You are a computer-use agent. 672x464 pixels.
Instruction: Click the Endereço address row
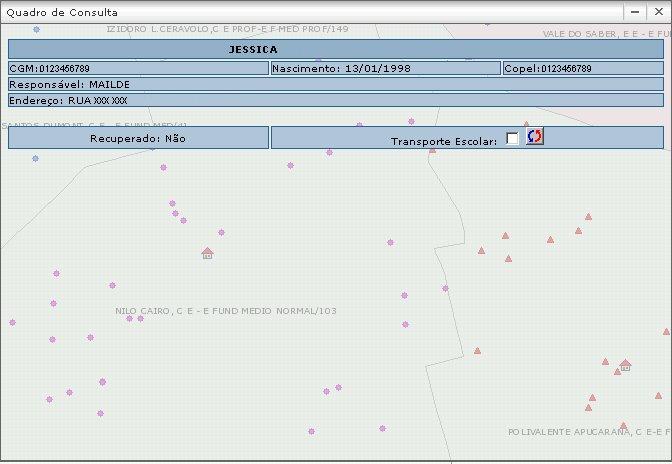click(x=335, y=100)
